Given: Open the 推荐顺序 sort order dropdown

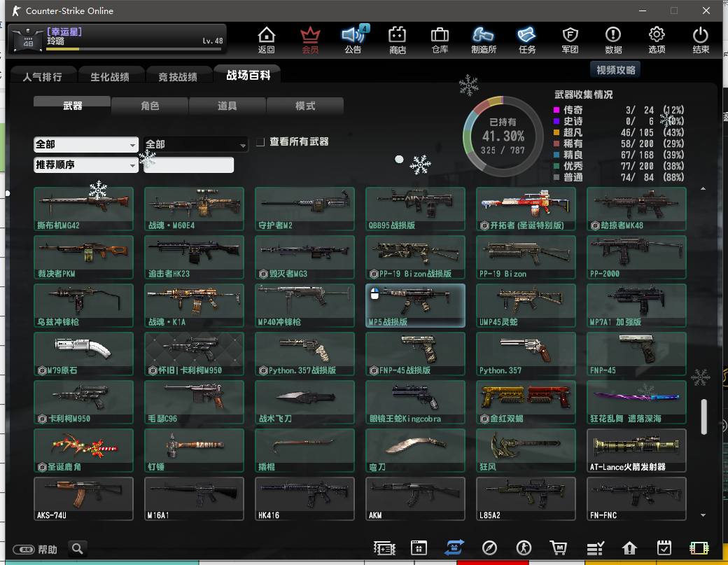Looking at the screenshot, I should tap(86, 165).
